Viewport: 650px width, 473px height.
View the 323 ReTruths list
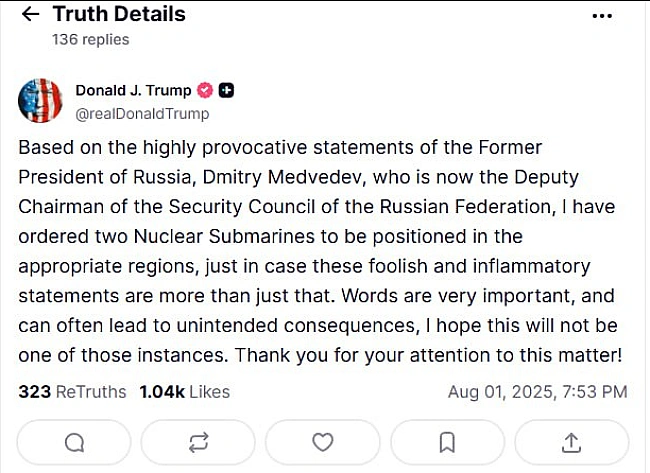72,392
